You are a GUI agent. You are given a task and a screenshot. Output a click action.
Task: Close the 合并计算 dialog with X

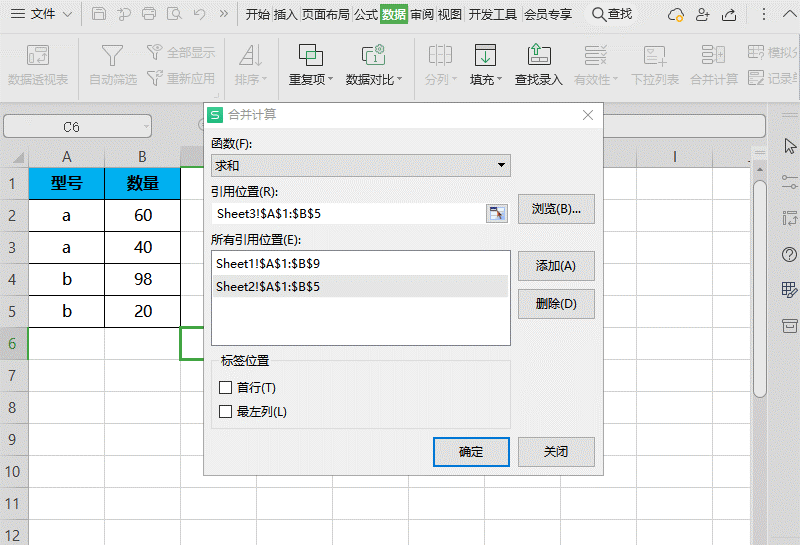point(588,115)
